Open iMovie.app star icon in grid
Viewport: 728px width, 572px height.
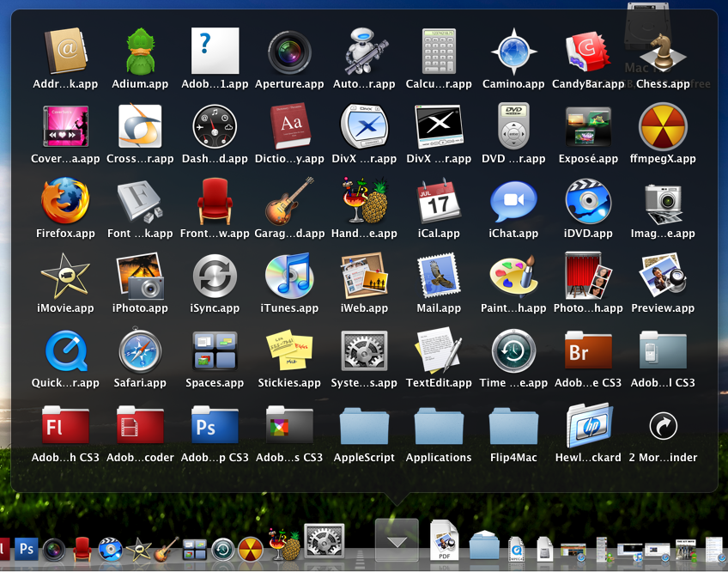tap(65, 276)
